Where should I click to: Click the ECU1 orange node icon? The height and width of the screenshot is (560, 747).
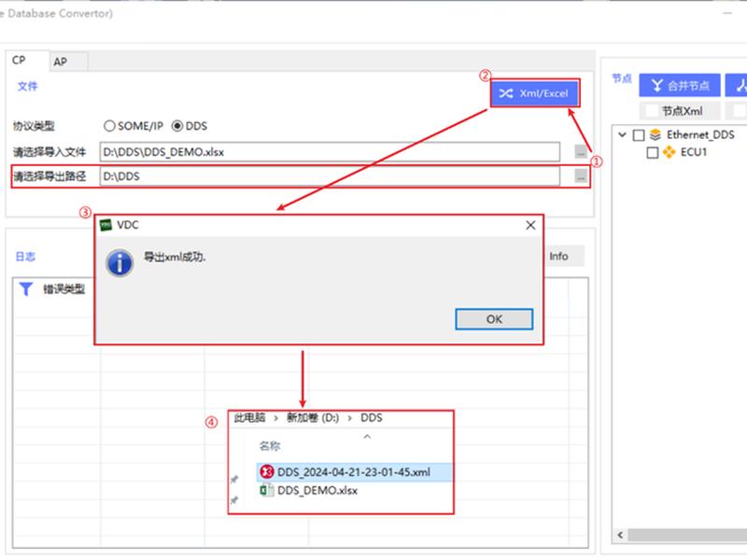669,152
